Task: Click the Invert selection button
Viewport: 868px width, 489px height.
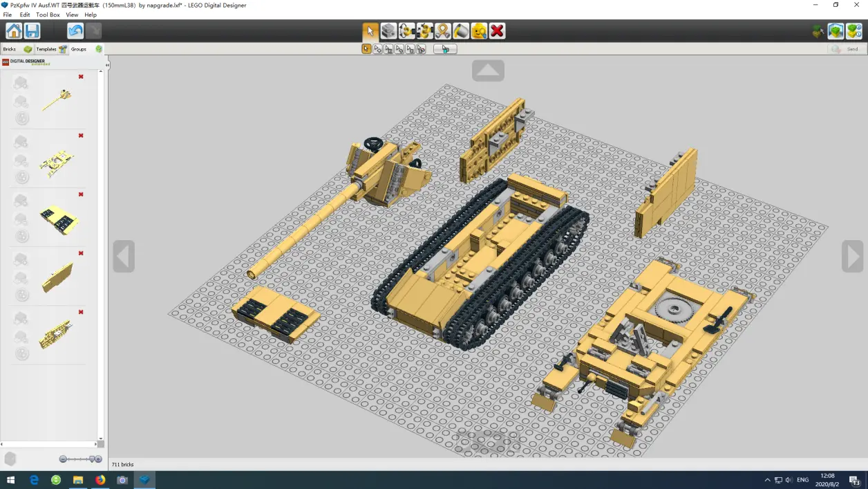Action: pyautogui.click(x=445, y=49)
